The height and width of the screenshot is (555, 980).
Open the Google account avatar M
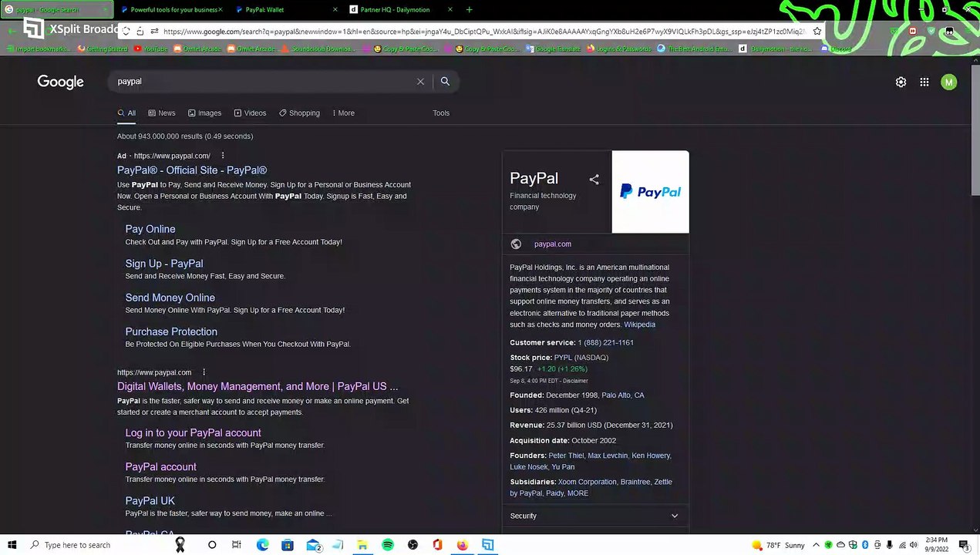click(x=949, y=82)
